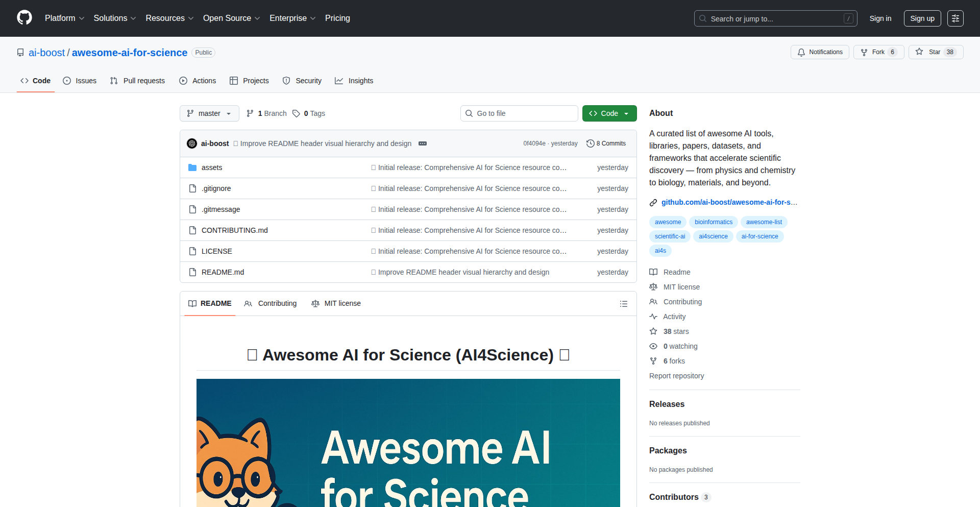This screenshot has width=980, height=507.
Task: Click the Go to file search field
Action: (519, 113)
